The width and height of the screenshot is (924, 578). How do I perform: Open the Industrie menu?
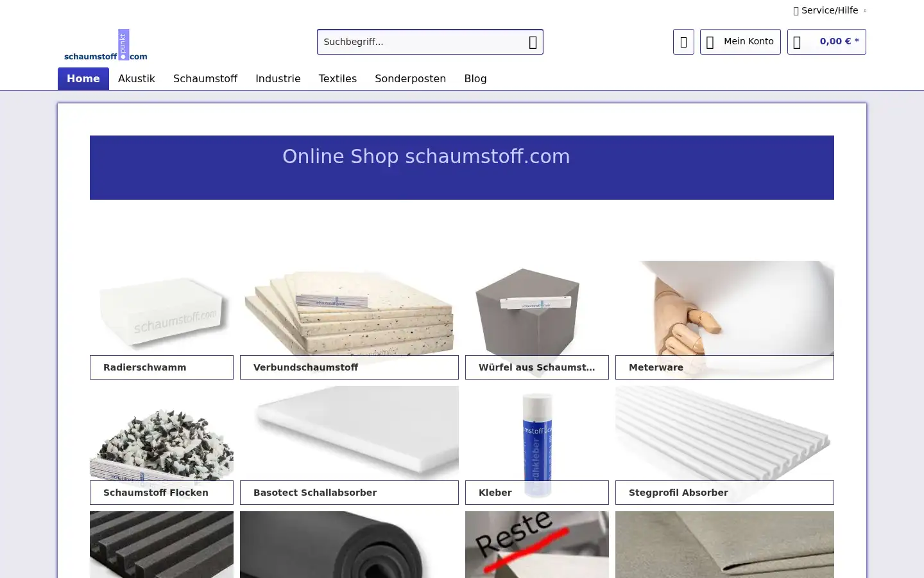coord(278,78)
